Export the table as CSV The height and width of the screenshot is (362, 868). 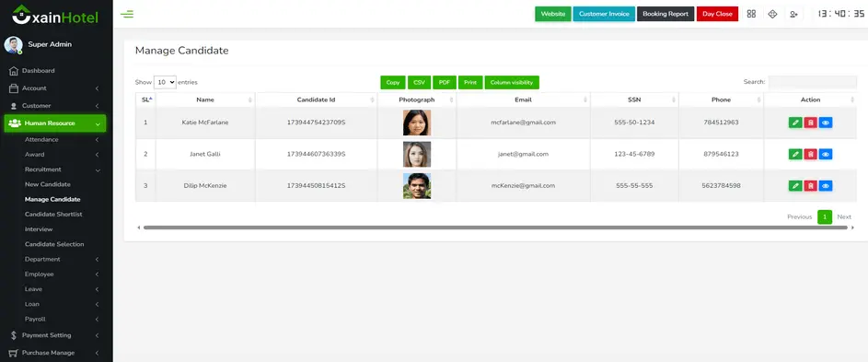coord(420,83)
